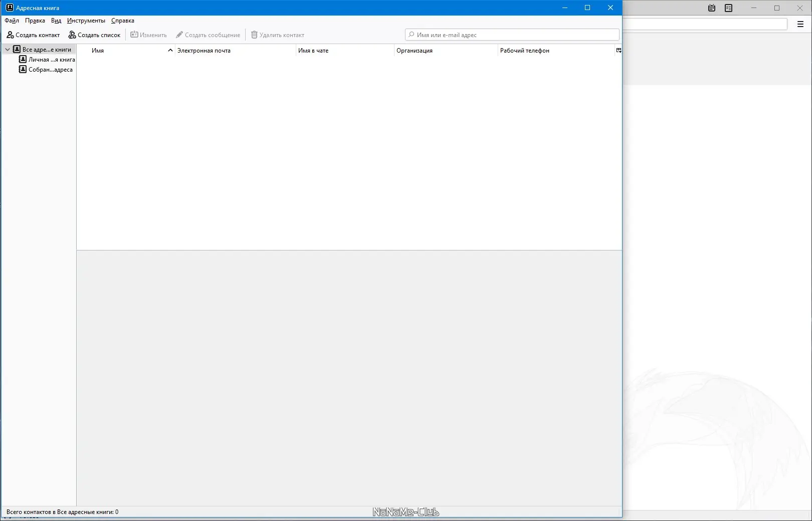Maximize the background Thunderbird window

point(777,8)
